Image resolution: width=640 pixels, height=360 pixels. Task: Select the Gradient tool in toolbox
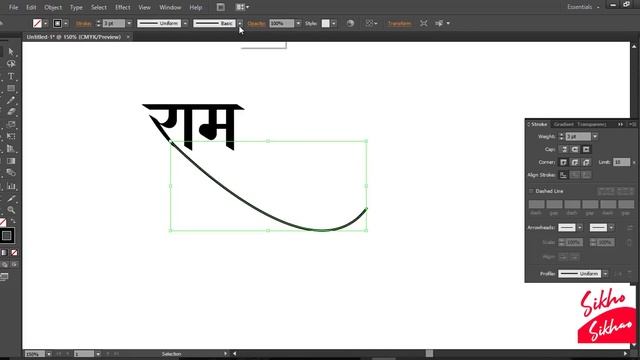11,161
